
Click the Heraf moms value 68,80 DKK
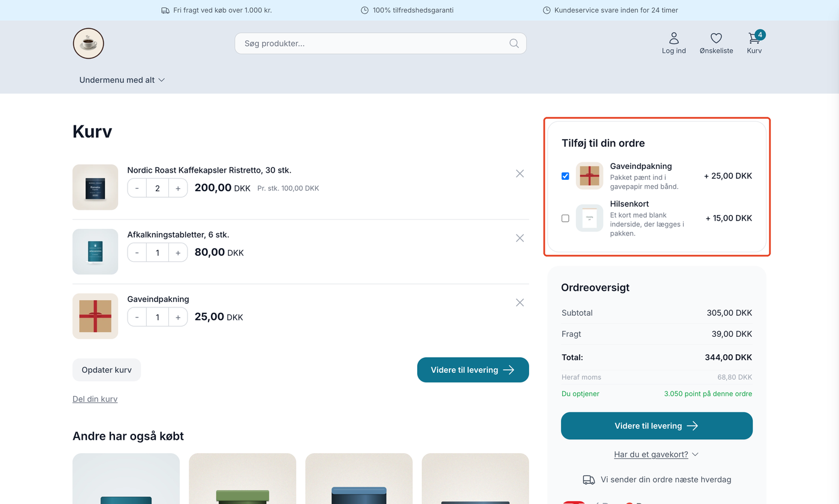735,377
